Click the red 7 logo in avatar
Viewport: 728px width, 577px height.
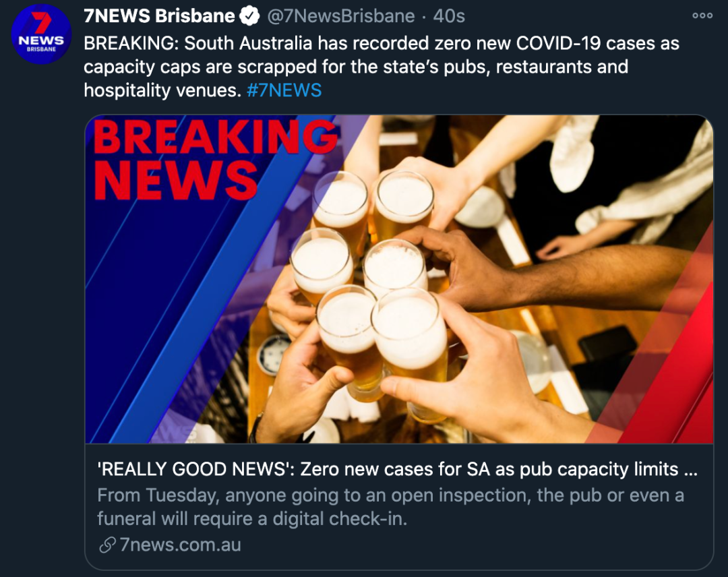tap(41, 23)
